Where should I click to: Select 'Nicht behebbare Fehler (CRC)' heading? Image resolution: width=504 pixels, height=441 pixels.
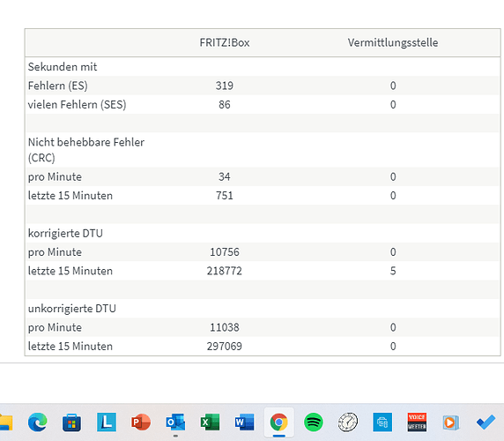click(x=86, y=150)
